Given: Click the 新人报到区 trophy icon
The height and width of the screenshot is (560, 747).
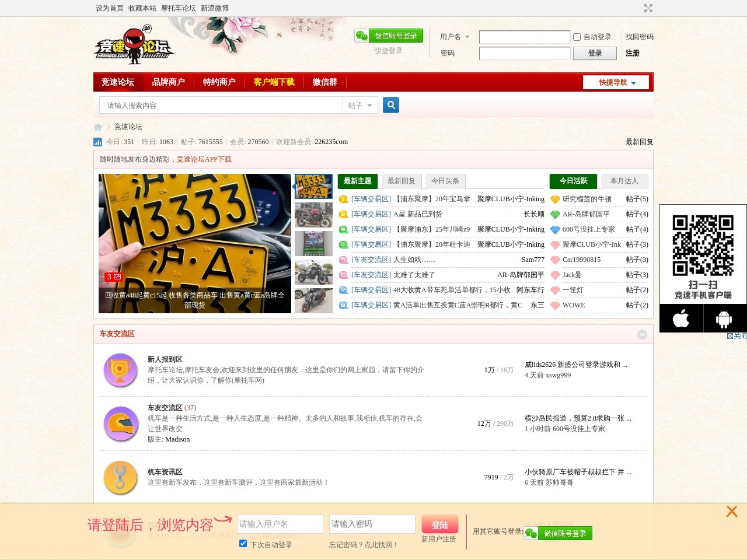Looking at the screenshot, I should 120,370.
